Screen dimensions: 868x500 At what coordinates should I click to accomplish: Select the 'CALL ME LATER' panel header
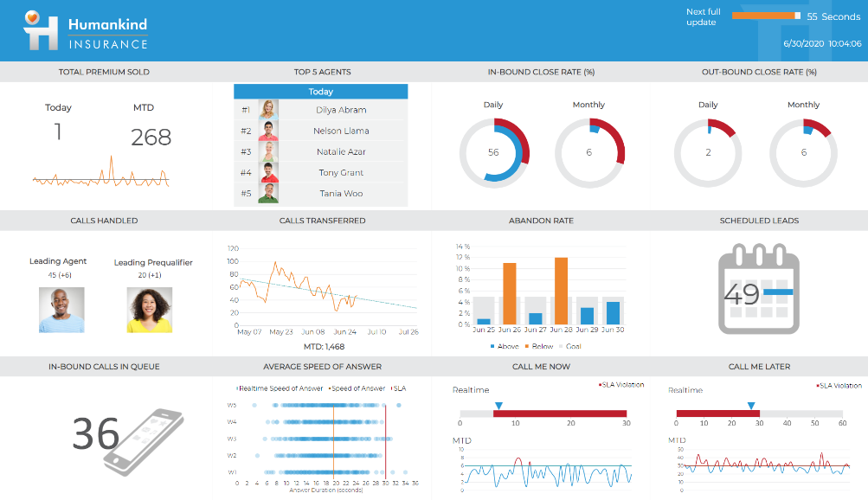point(760,367)
